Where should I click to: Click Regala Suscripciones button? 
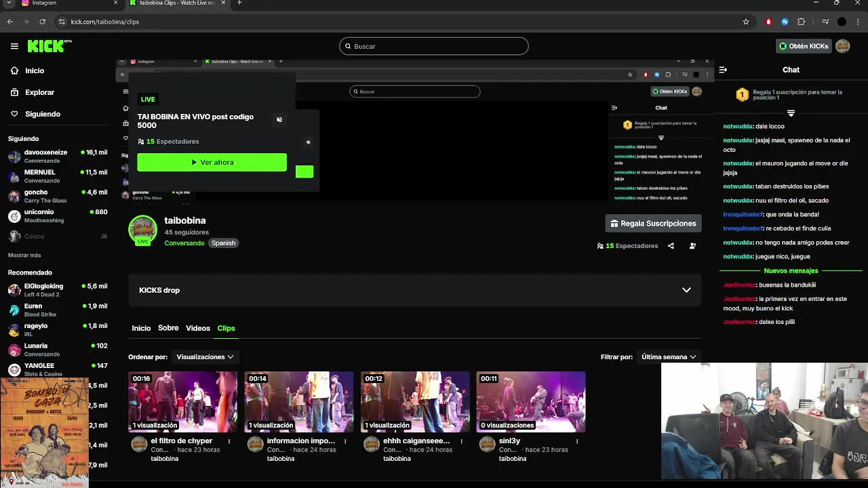point(653,224)
